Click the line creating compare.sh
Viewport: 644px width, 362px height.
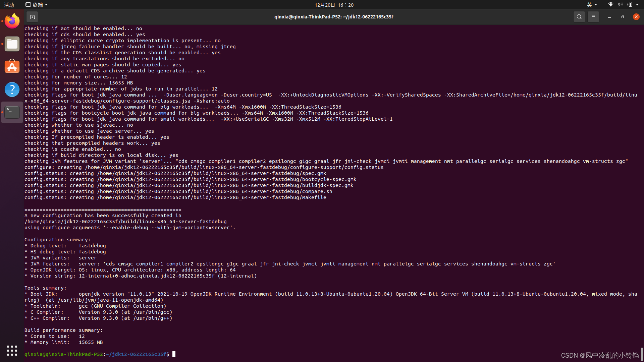(178, 191)
